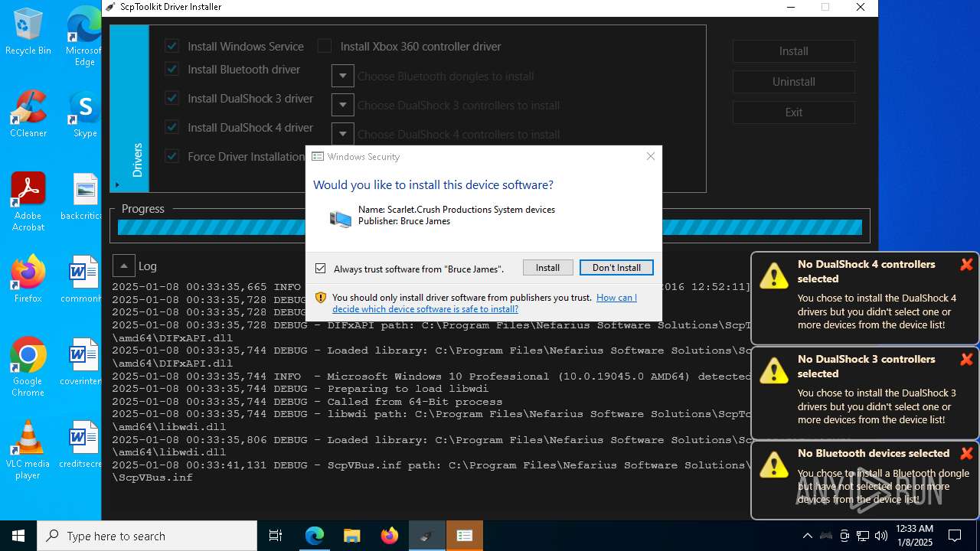The image size is (980, 551).
Task: Open Microsoft Edge from the taskbar
Action: click(x=315, y=536)
